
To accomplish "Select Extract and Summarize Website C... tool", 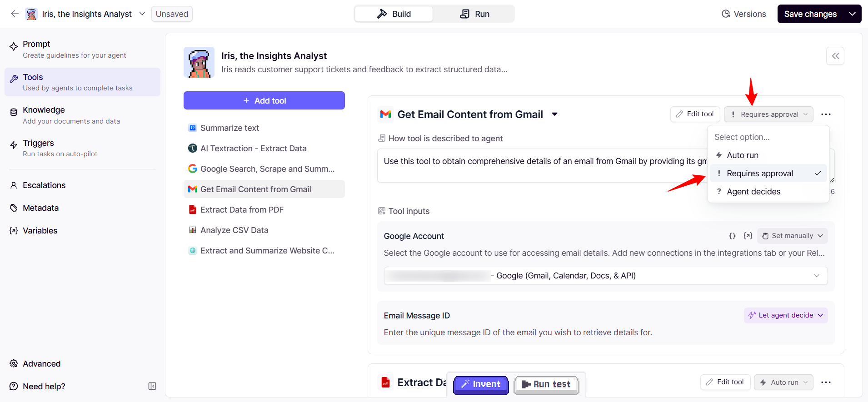I will point(264,251).
